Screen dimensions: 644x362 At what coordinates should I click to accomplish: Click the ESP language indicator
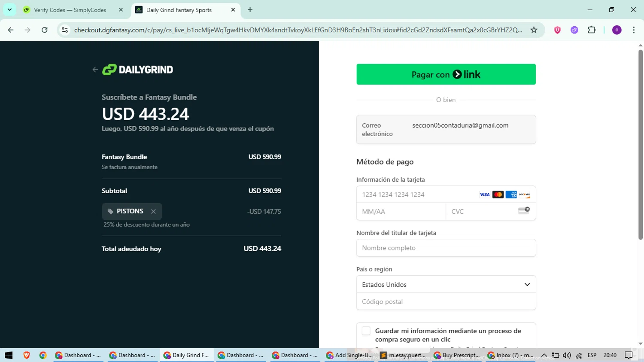tap(592, 355)
